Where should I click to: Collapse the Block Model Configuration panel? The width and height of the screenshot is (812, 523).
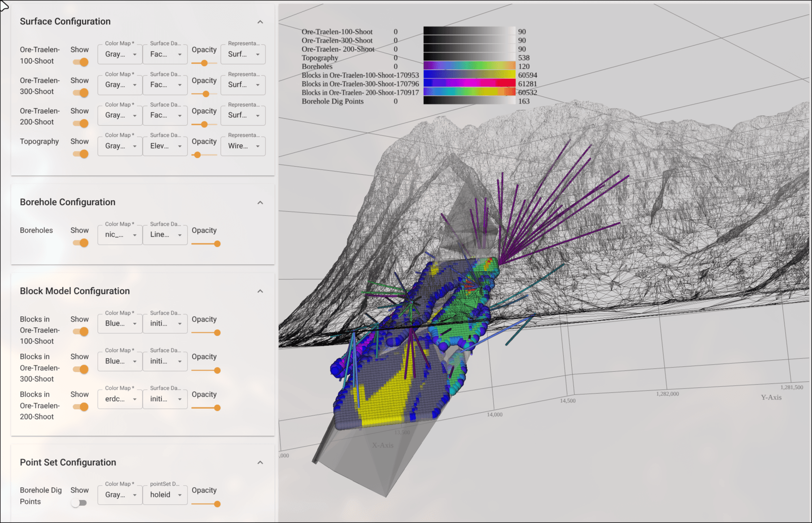(260, 291)
